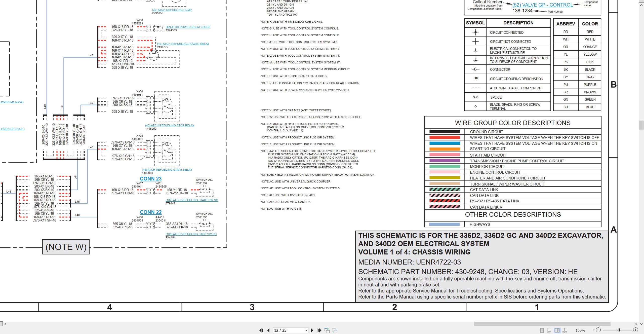Click the SCHEMATIC PART NUMBER line

[x=468, y=272]
